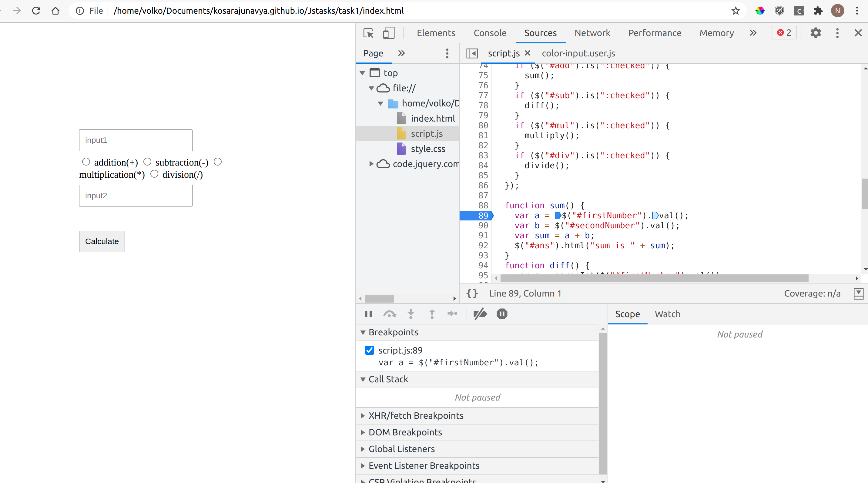Deactivate all breakpoints
Viewport: 868px width, 483px height.
480,314
